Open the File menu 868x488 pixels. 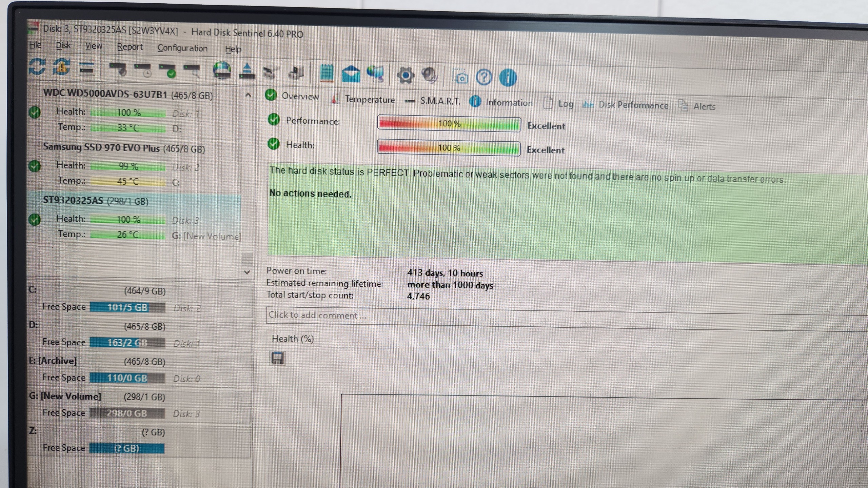pyautogui.click(x=35, y=45)
